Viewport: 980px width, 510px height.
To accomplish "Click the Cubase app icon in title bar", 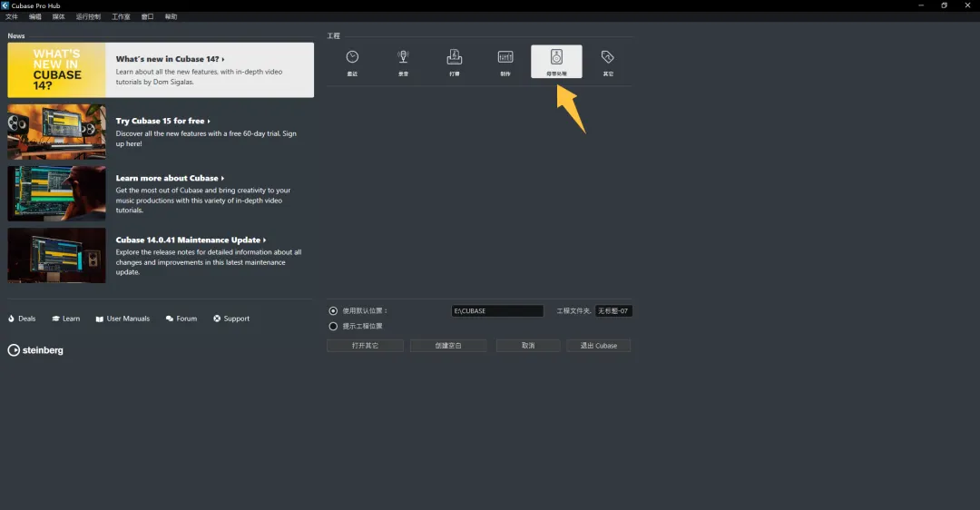I will point(5,5).
